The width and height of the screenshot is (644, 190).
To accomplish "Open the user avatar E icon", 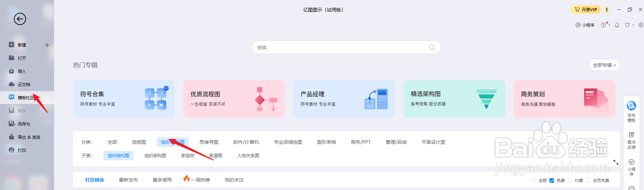I will click(x=607, y=9).
